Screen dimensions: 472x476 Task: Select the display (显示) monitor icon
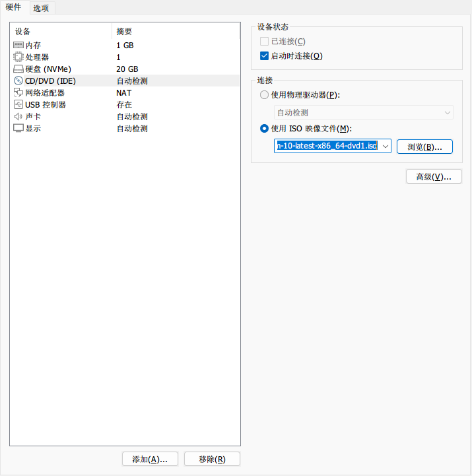pyautogui.click(x=18, y=128)
